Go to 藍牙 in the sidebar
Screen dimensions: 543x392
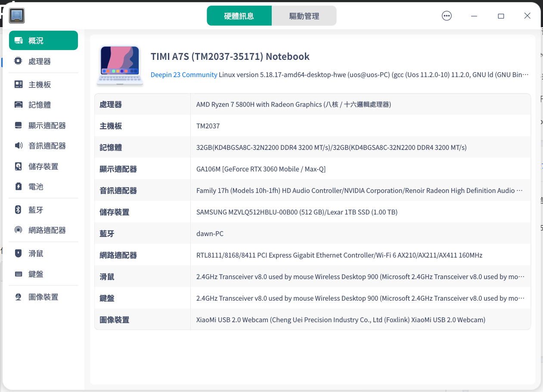click(x=43, y=210)
